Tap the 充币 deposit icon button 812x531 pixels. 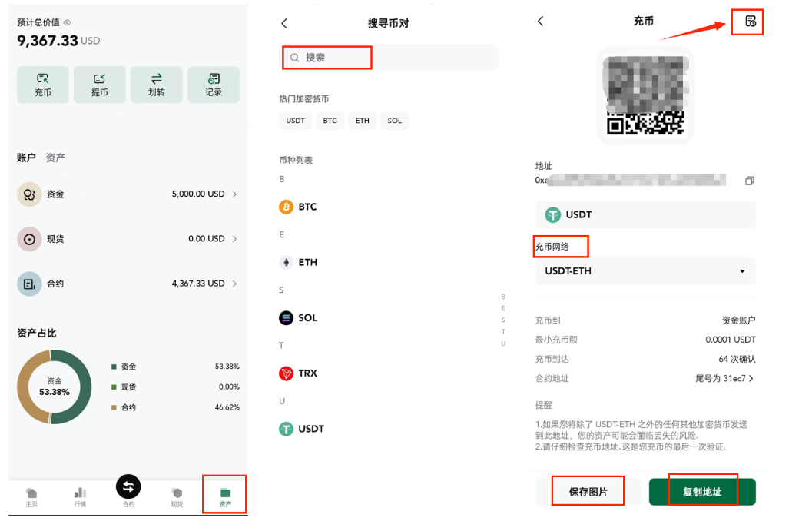pos(43,85)
